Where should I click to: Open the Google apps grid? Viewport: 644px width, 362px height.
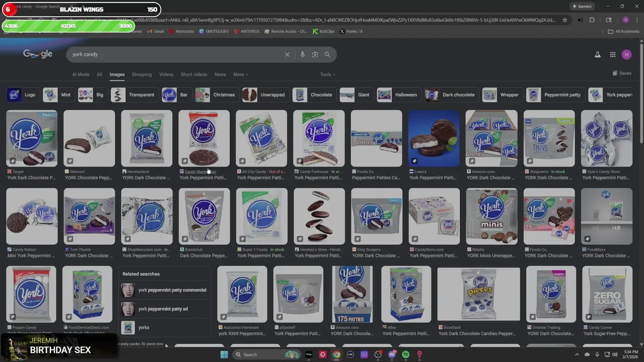pos(612,54)
